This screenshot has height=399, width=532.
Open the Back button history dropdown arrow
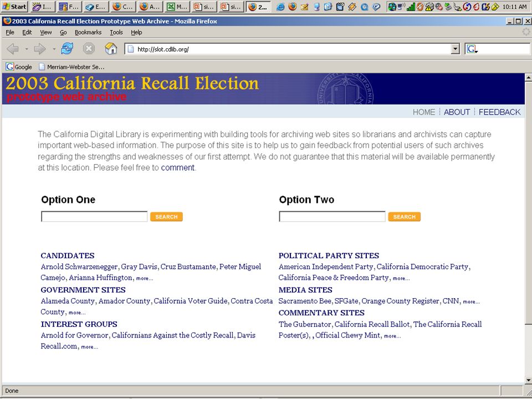click(x=27, y=49)
